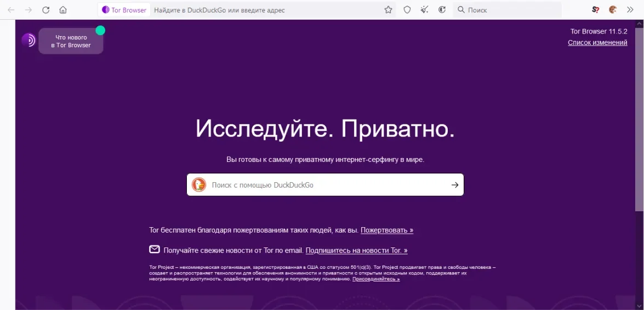644x310 pixels.
Task: Go forward with the forward arrow
Action: pos(29,10)
